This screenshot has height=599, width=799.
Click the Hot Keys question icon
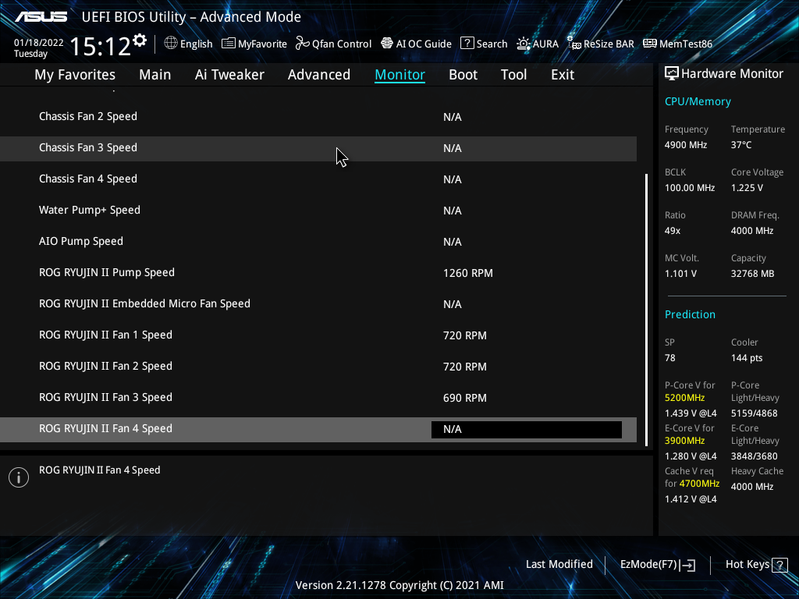pos(780,565)
